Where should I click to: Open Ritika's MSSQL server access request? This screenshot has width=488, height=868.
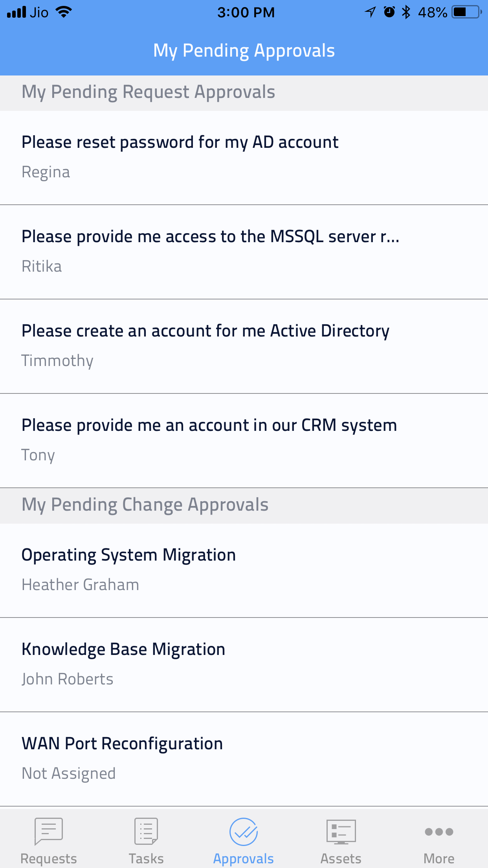point(244,252)
